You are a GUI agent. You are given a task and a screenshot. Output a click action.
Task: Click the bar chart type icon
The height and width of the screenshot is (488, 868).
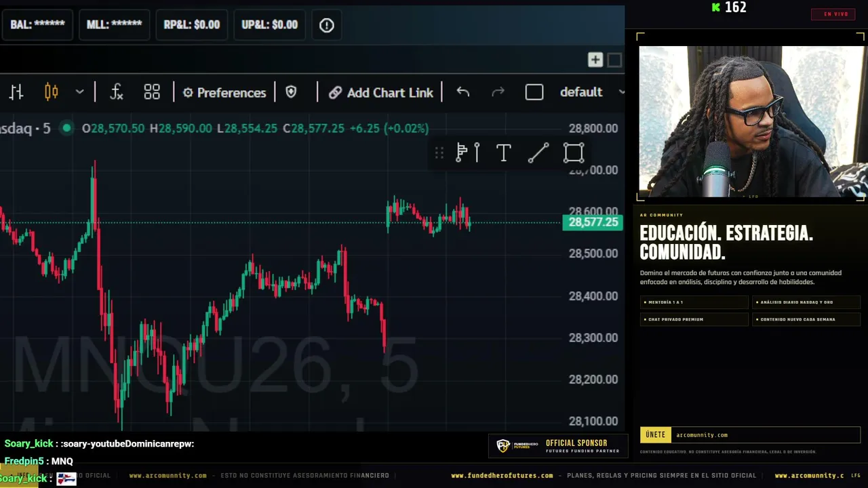tap(16, 92)
